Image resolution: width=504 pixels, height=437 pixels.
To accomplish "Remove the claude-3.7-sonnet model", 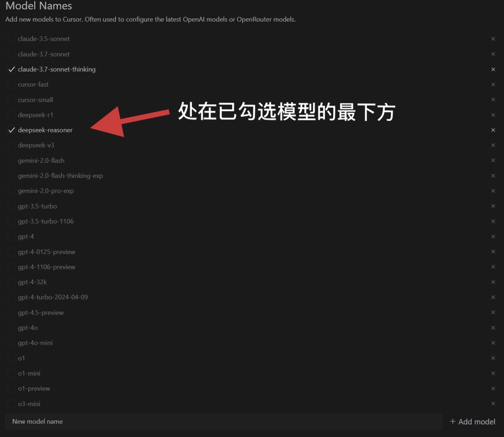I will click(x=493, y=54).
